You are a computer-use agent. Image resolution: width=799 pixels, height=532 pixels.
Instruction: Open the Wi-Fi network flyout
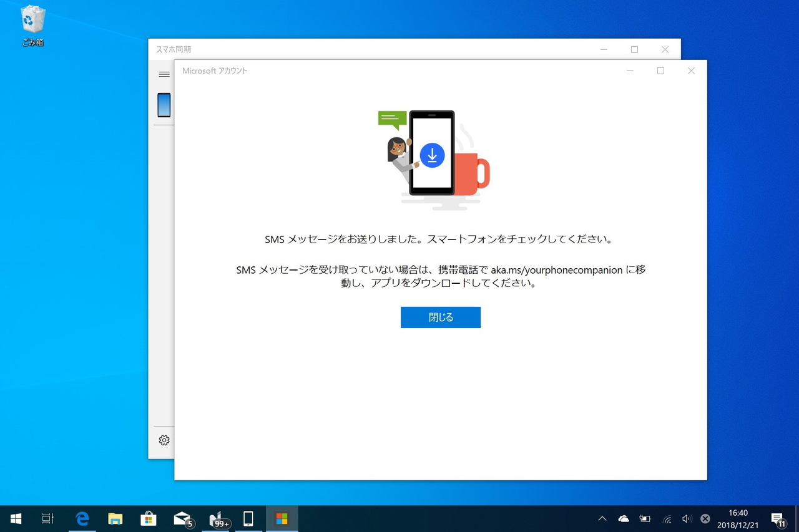coord(667,518)
